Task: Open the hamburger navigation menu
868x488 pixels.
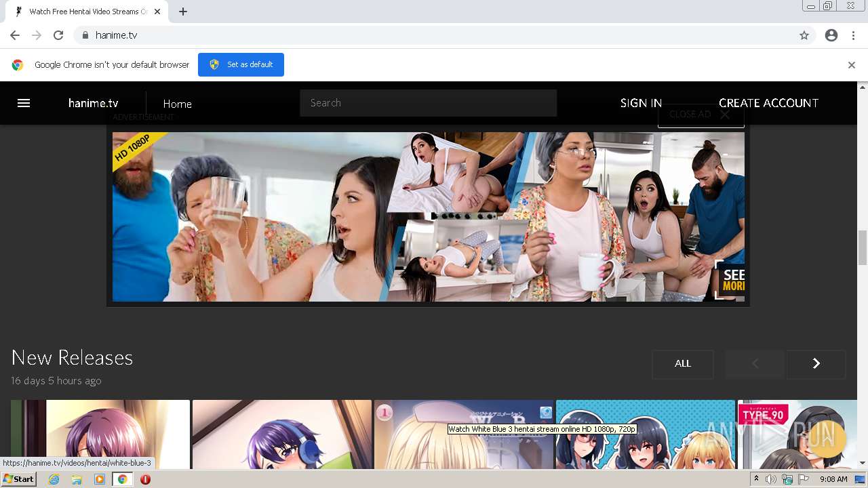Action: (x=24, y=103)
